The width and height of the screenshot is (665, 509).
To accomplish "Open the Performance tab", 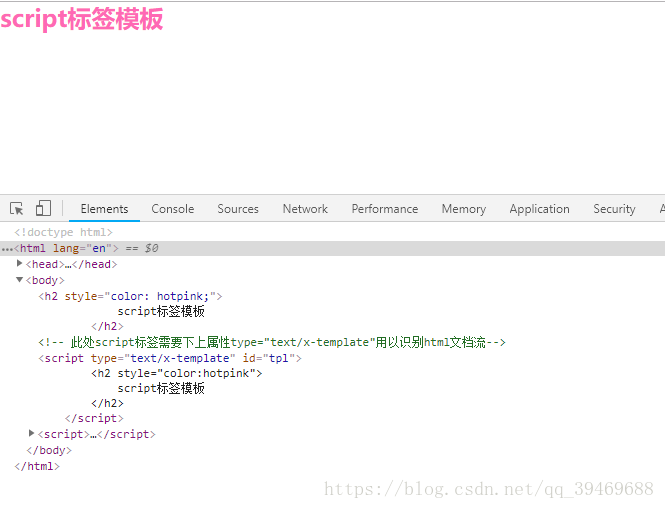I will pos(385,209).
